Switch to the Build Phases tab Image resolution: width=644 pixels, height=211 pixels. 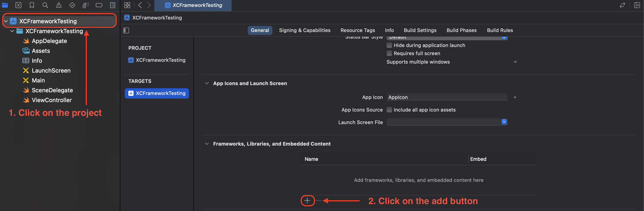(x=462, y=30)
